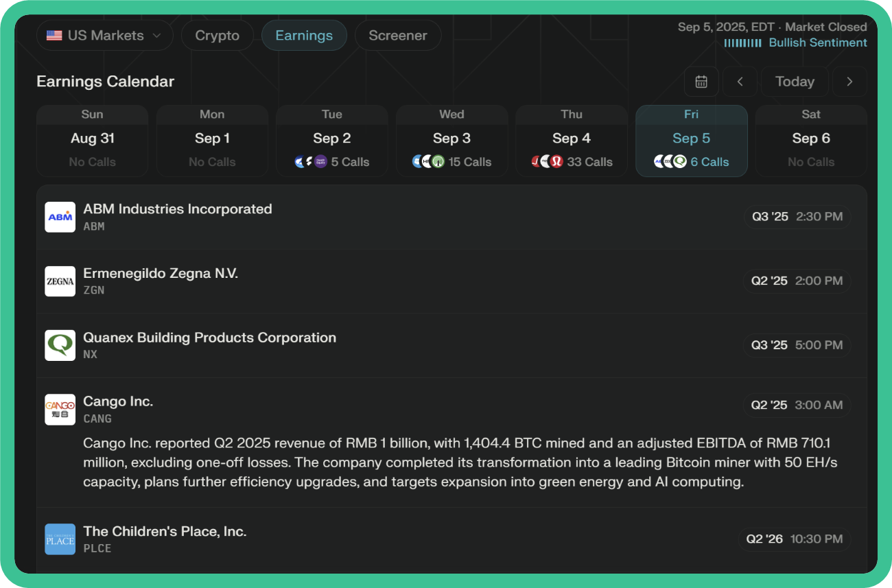Click the ABM Industries logo
Image resolution: width=892 pixels, height=588 pixels.
(x=60, y=217)
